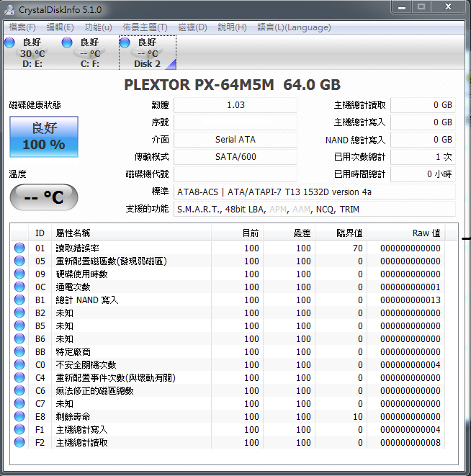
Task: Select the 重新配置磁區數 attribute name
Action: [x=111, y=261]
